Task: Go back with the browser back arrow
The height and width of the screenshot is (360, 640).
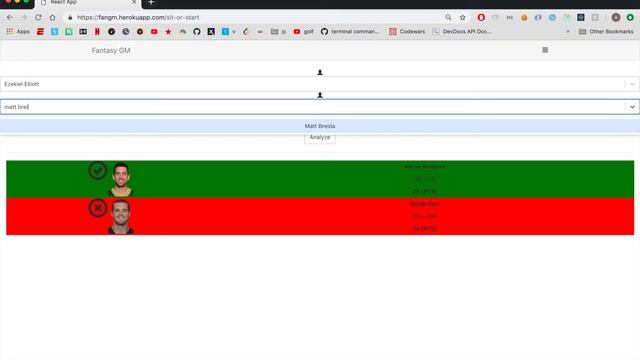Action: [9, 18]
